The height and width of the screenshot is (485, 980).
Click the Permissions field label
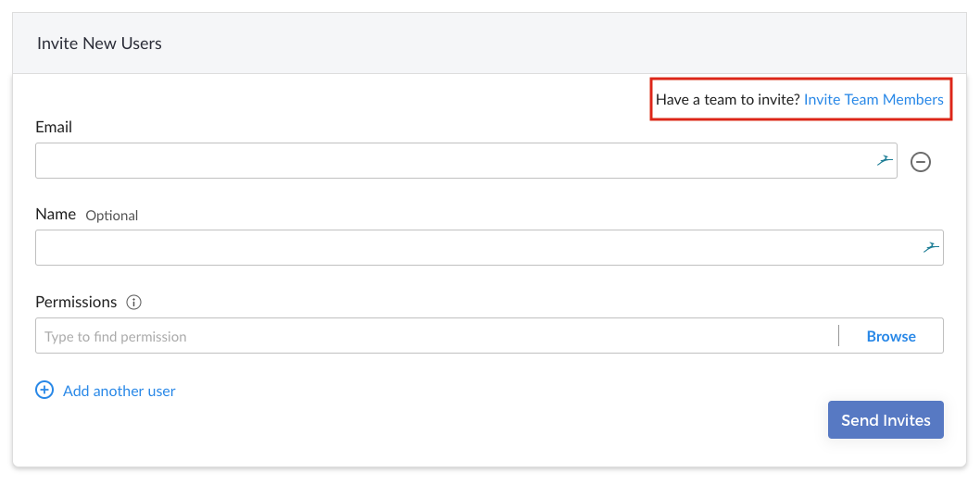76,302
